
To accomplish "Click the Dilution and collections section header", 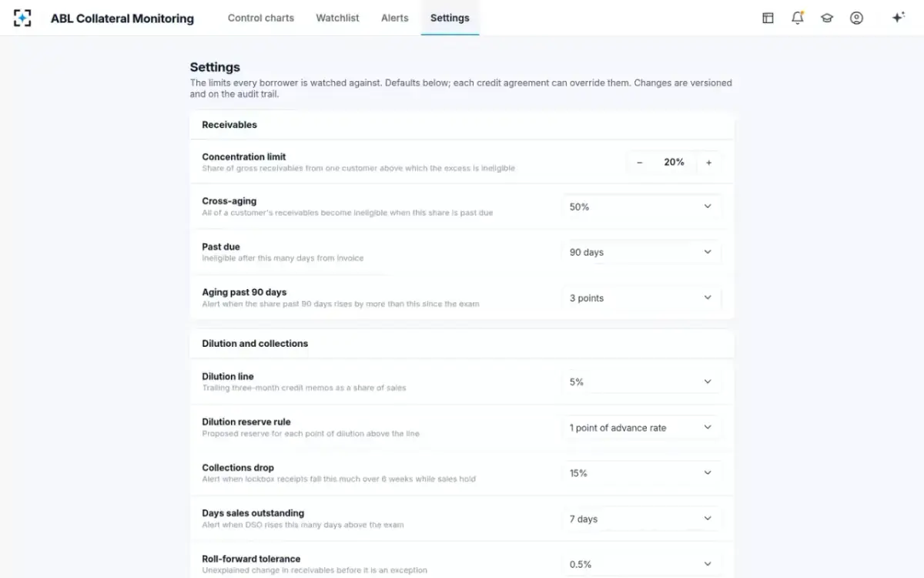I will click(x=255, y=344).
